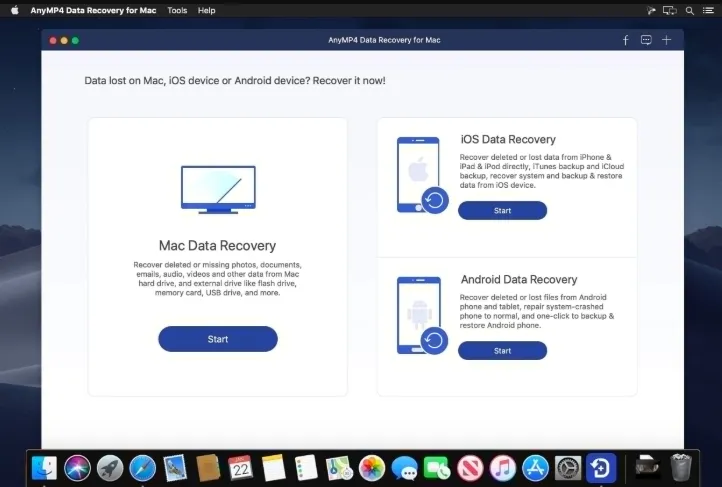Open the feedback chat icon in title bar
The height and width of the screenshot is (487, 722).
coord(646,40)
